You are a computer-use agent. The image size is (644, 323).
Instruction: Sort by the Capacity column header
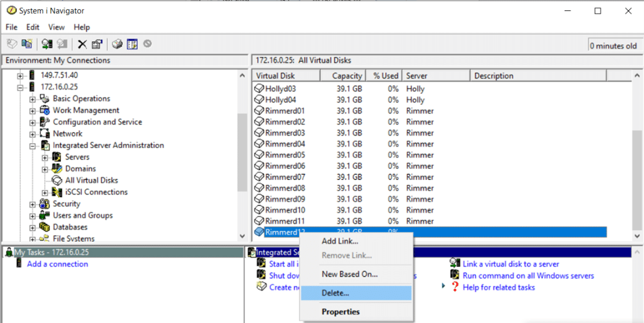pyautogui.click(x=346, y=76)
